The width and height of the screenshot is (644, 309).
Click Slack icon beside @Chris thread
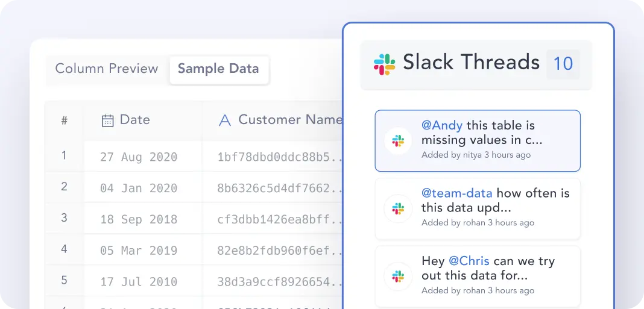coord(398,276)
